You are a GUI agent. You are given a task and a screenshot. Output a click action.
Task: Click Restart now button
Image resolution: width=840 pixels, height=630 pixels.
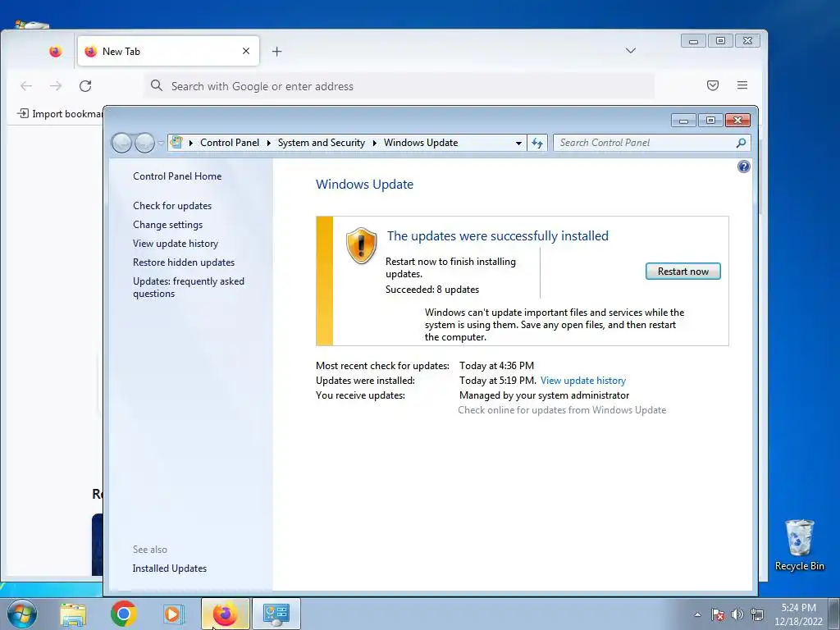[682, 271]
